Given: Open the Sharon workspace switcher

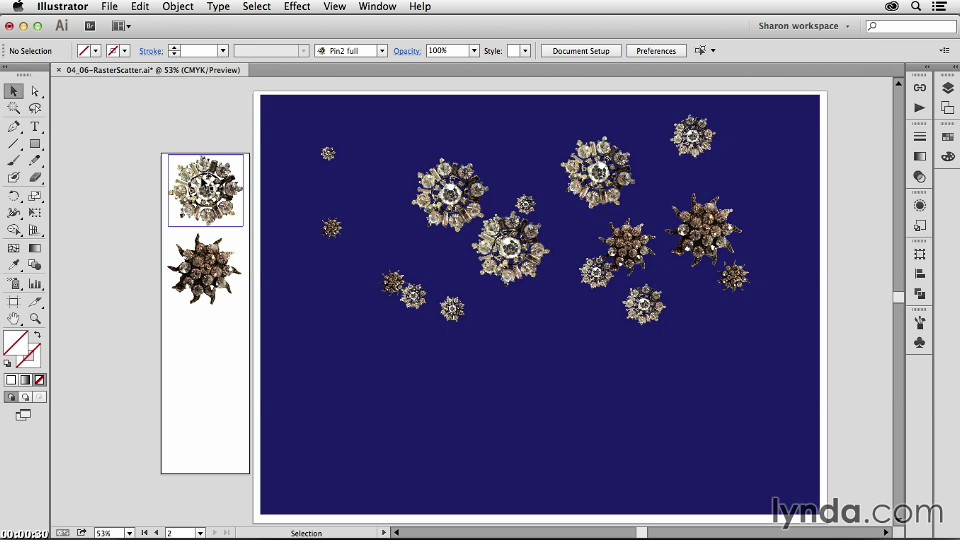Looking at the screenshot, I should 803,26.
